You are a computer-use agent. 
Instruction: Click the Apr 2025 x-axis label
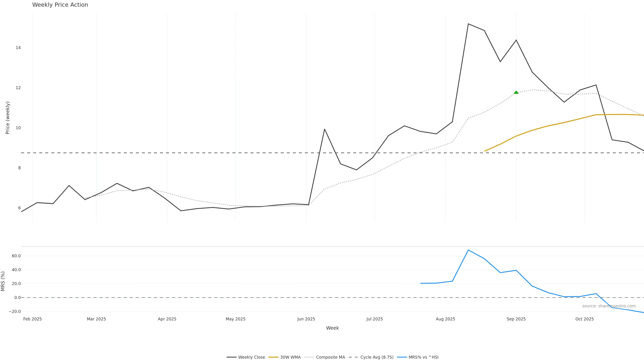(167, 319)
